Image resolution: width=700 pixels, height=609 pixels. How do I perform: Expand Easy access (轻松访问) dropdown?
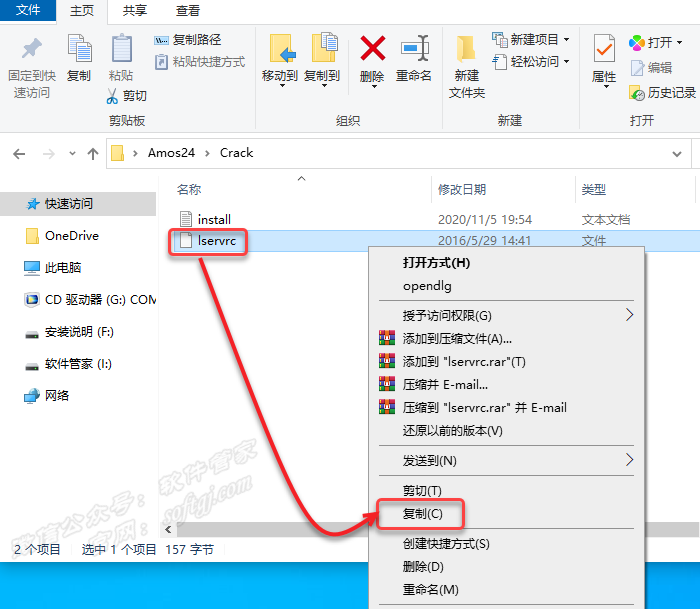coord(567,61)
